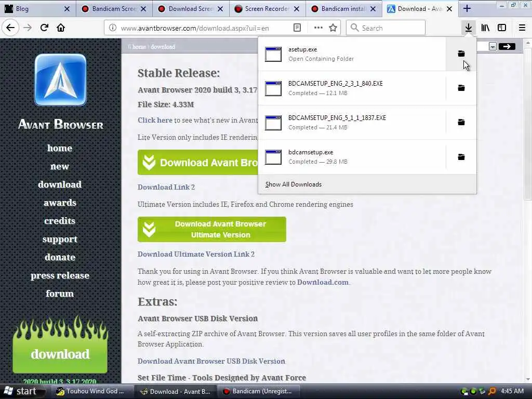This screenshot has width=532, height=399.
Task: Switch to the Blog tab
Action: click(37, 9)
